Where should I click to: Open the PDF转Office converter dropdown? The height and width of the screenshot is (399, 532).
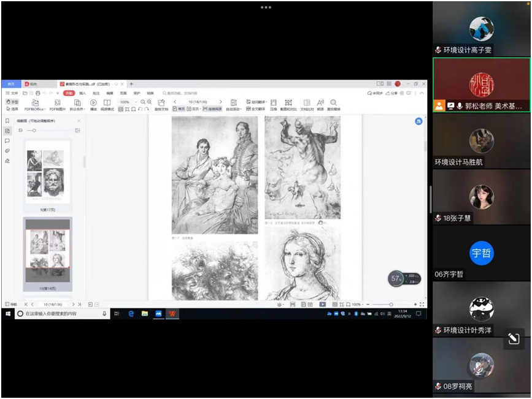click(x=34, y=105)
